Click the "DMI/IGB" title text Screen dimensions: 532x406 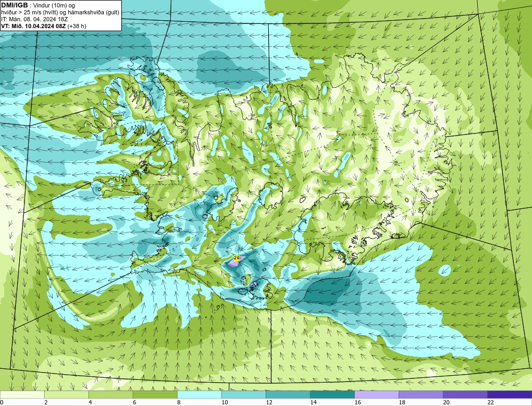(14, 5)
